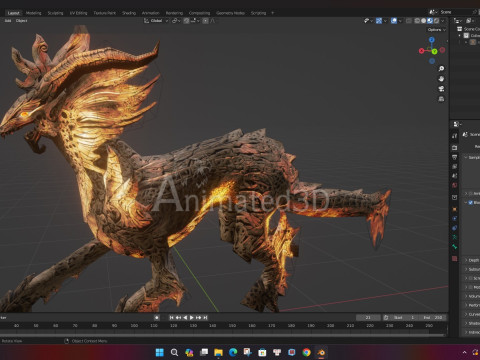
Task: Add a new workspace with plus button
Action: (x=272, y=13)
